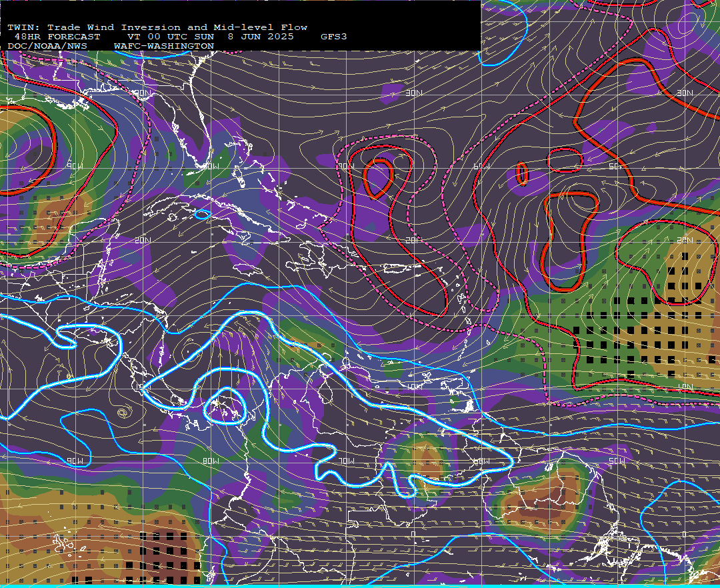720x588 pixels.
Task: Select the '48HR FORECAST' header label
Action: (x=57, y=37)
